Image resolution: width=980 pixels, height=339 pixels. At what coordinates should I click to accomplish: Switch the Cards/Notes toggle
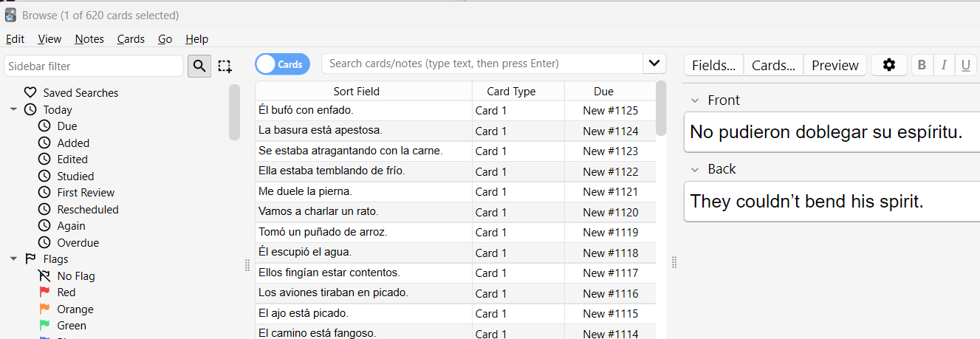[282, 64]
